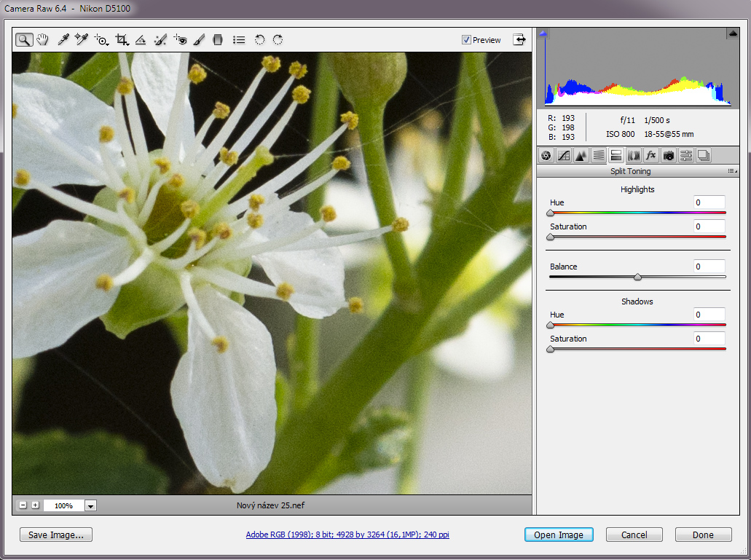Viewport: 751px width, 560px height.
Task: Open the Preferences dialog icon
Action: pyautogui.click(x=238, y=40)
